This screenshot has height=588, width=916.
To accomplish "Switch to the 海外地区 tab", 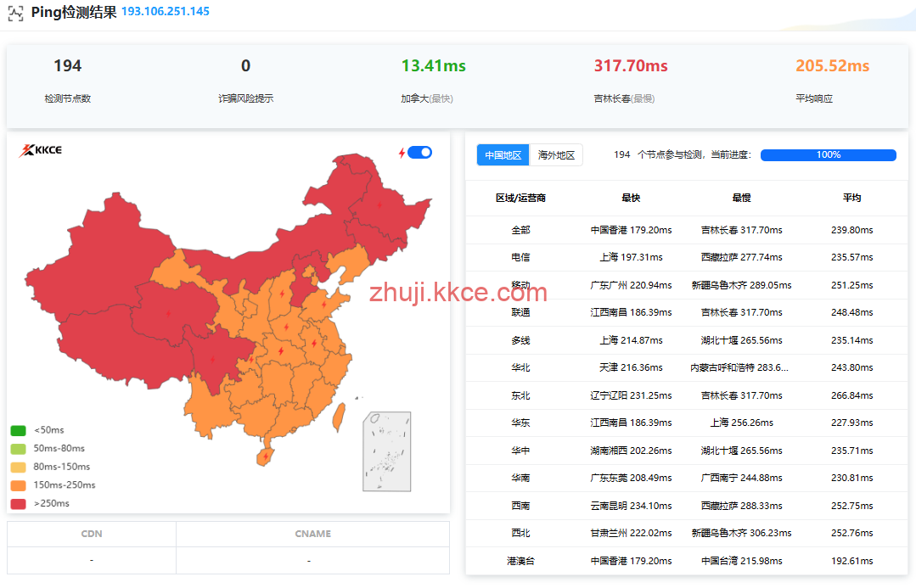I will (x=557, y=155).
